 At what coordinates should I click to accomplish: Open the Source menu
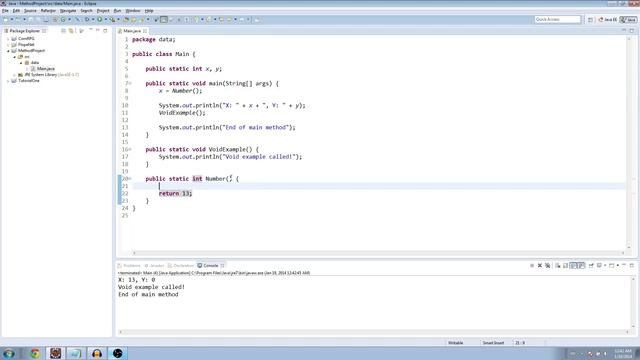click(x=30, y=11)
